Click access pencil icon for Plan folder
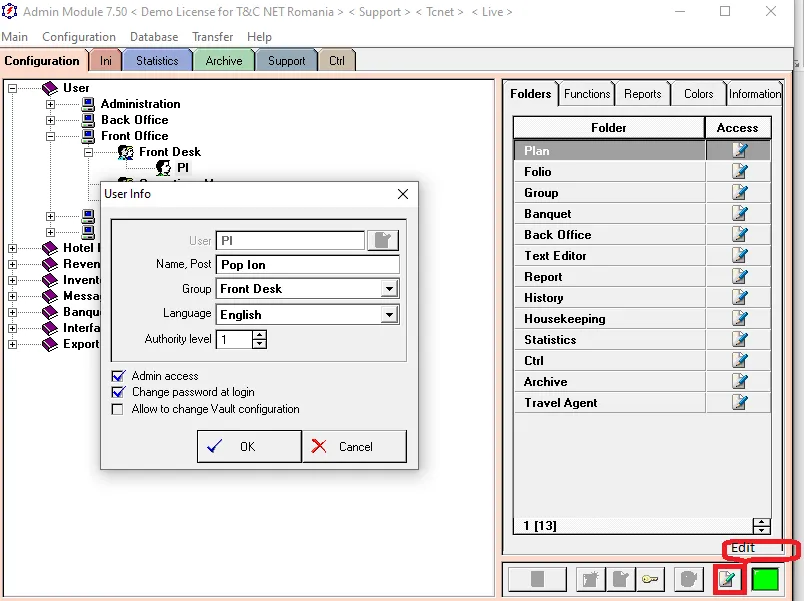 coord(739,150)
